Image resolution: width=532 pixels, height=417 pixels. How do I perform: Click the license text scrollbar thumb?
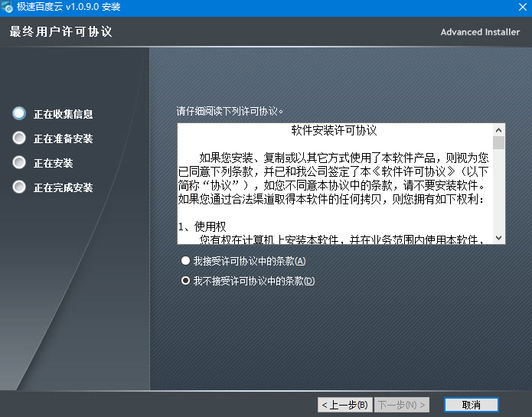(499, 143)
